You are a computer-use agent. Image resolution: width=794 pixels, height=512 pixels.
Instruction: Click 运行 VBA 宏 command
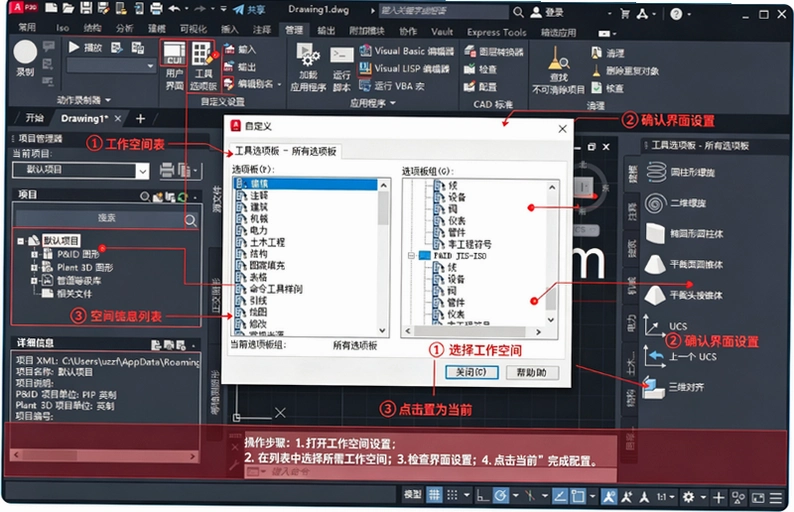point(392,86)
